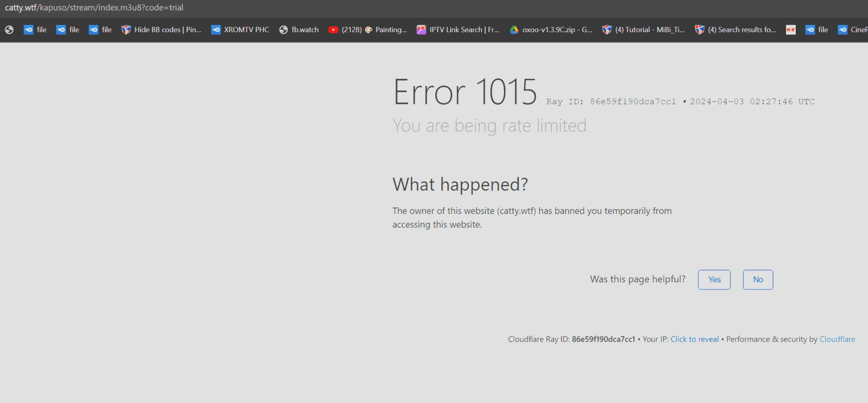Screen dimensions: 868x403
Task: Open the oxoo-v1.3.9C.zip Google Drive bookmark
Action: (551, 30)
